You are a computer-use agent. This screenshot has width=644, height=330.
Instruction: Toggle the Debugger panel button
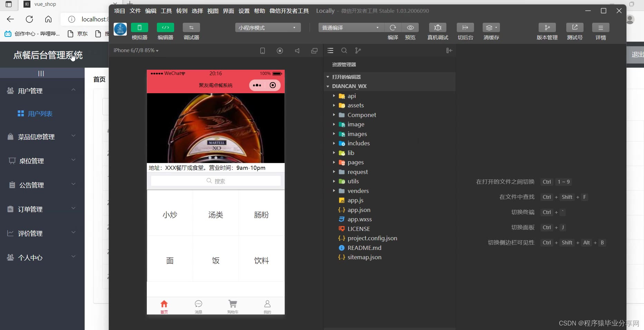[191, 28]
